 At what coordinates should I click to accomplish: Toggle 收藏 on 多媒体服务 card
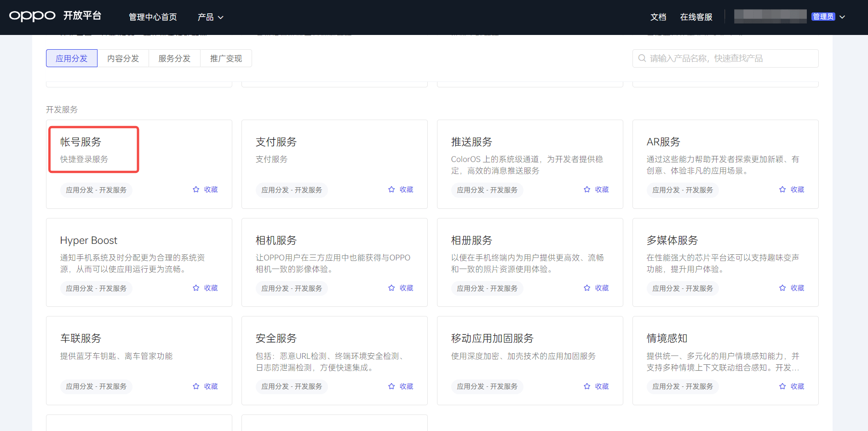click(792, 288)
